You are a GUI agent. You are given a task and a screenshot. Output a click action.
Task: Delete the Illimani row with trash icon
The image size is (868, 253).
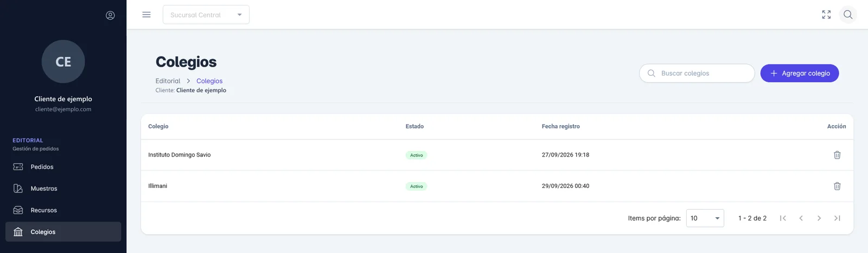click(837, 186)
